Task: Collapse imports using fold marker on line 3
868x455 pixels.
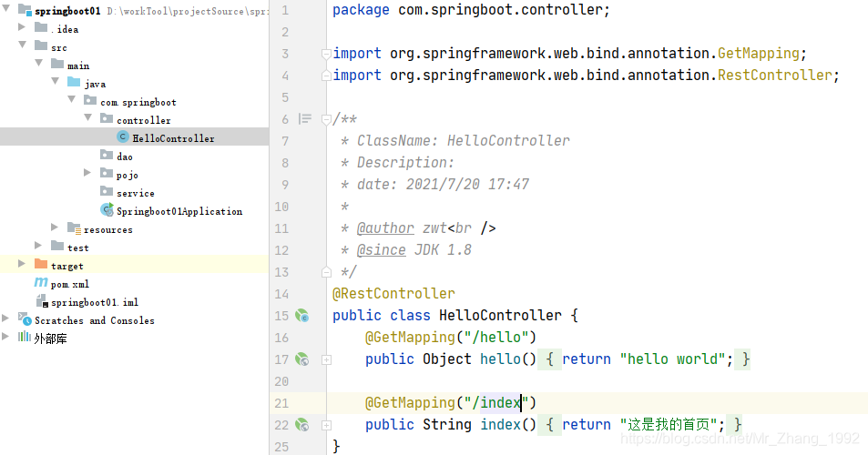Action: 327,54
